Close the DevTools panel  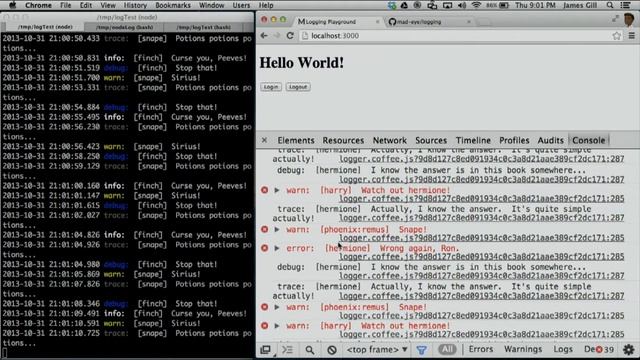(264, 140)
